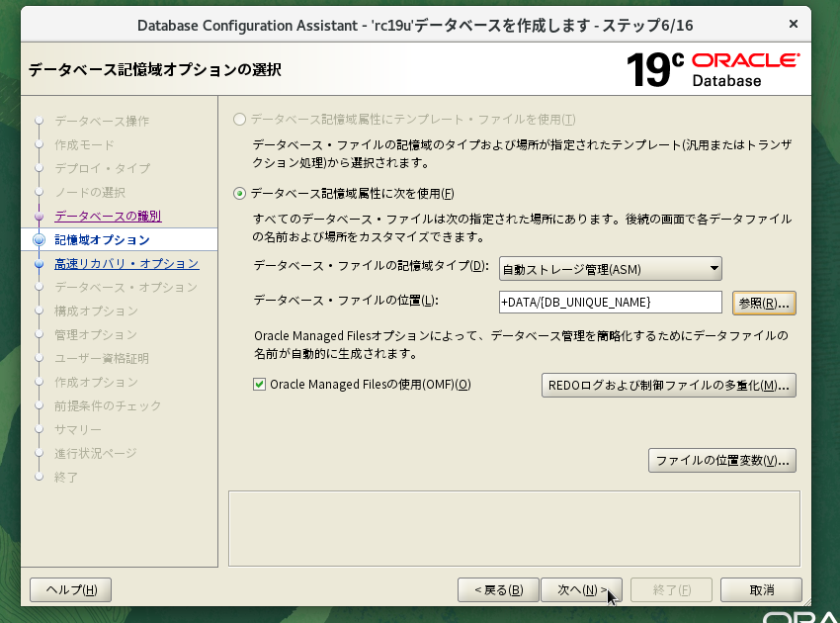Click the empty message area at the bottom
This screenshot has height=623, width=840.
click(x=514, y=529)
